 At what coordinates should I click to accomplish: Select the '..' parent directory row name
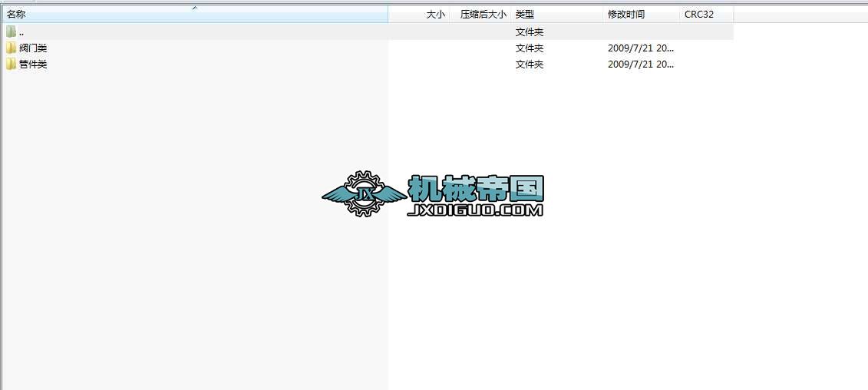tap(21, 32)
